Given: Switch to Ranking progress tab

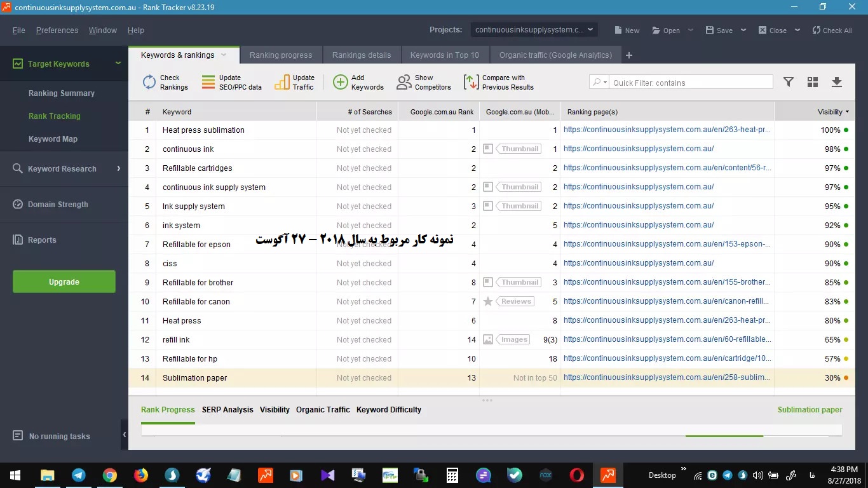Looking at the screenshot, I should (x=281, y=55).
